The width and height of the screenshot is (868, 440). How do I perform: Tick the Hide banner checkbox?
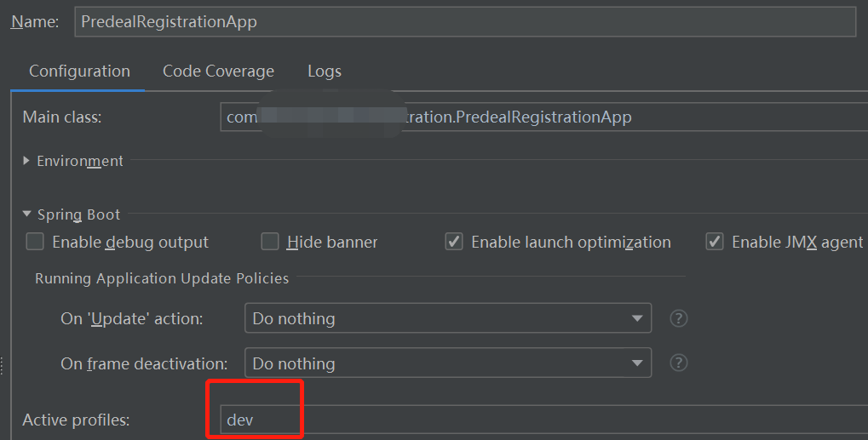click(x=269, y=242)
